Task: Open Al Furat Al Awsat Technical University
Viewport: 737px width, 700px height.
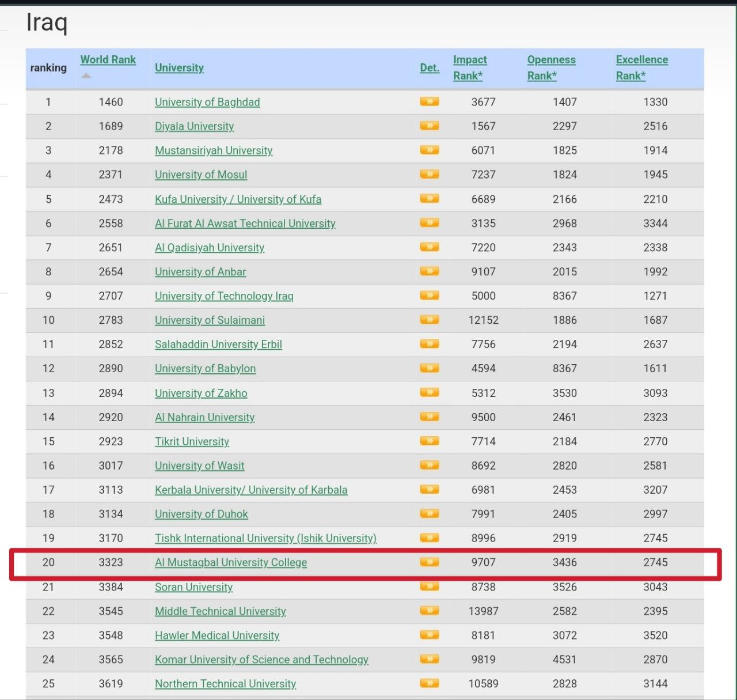Action: click(x=245, y=224)
